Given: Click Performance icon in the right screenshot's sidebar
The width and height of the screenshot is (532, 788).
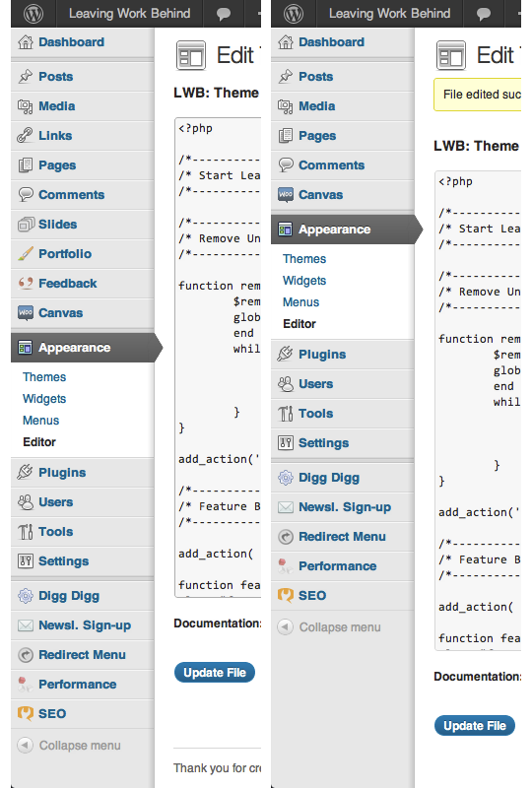Looking at the screenshot, I should coord(286,566).
